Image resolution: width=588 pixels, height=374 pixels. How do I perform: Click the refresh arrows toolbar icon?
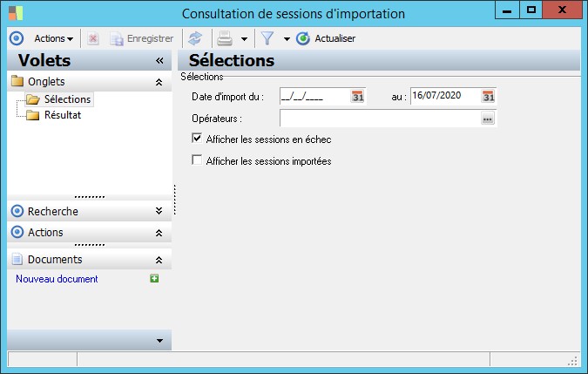tap(195, 38)
